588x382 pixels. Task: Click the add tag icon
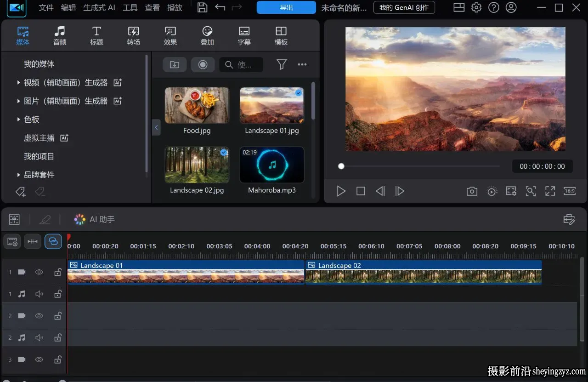pyautogui.click(x=20, y=192)
